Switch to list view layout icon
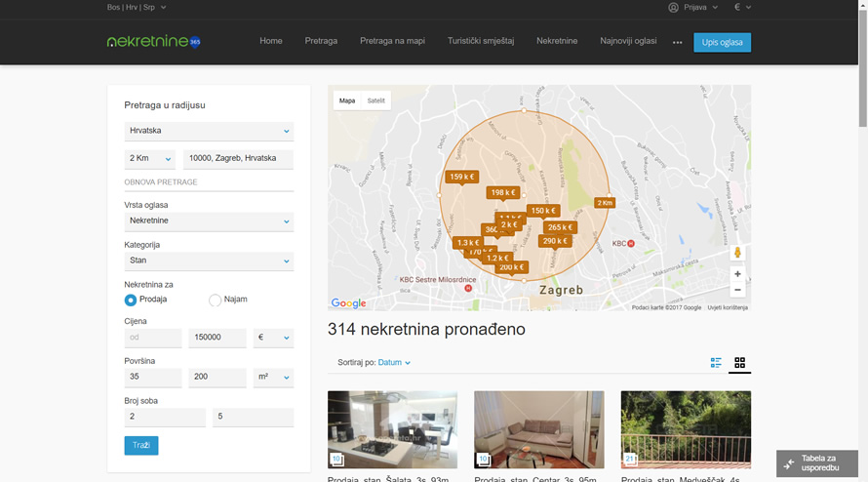The image size is (868, 482). (716, 363)
